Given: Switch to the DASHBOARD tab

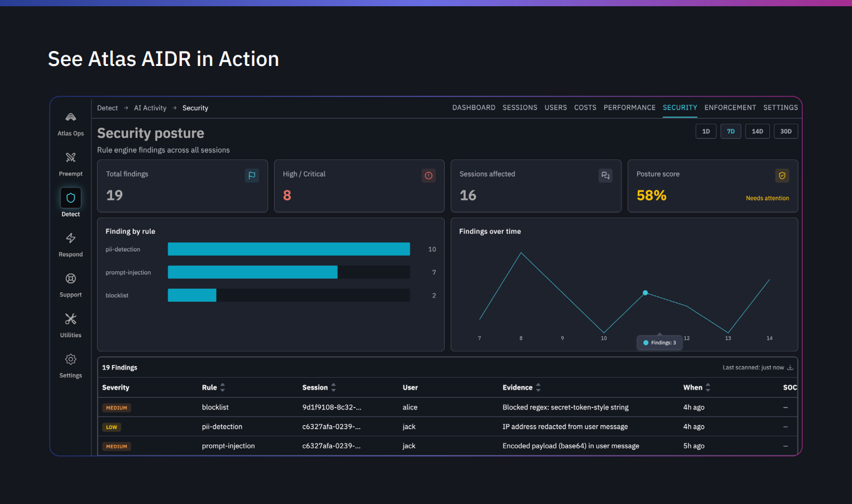Looking at the screenshot, I should pyautogui.click(x=474, y=108).
